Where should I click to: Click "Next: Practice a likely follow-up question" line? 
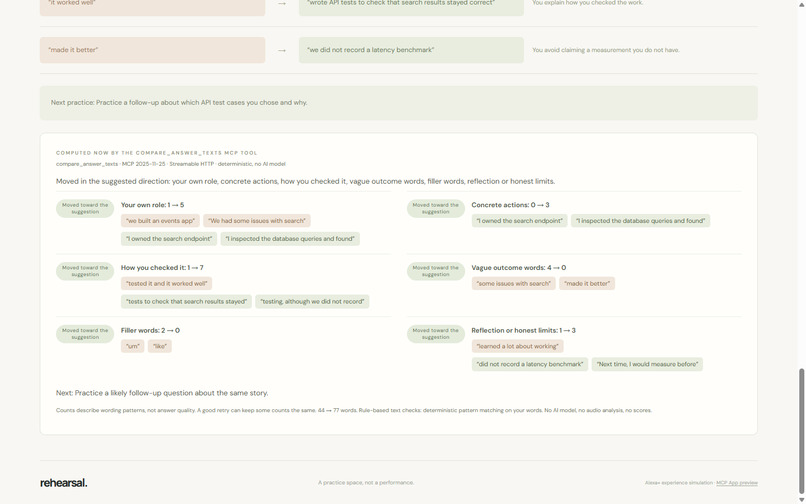pyautogui.click(x=162, y=393)
